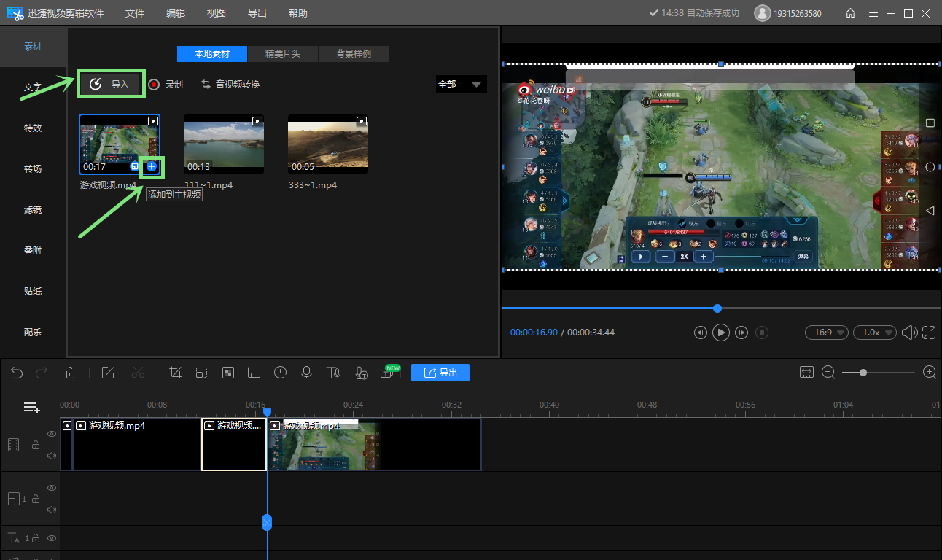Set clip duration with the clock icon
Screen dimensions: 942x560
tap(281, 373)
